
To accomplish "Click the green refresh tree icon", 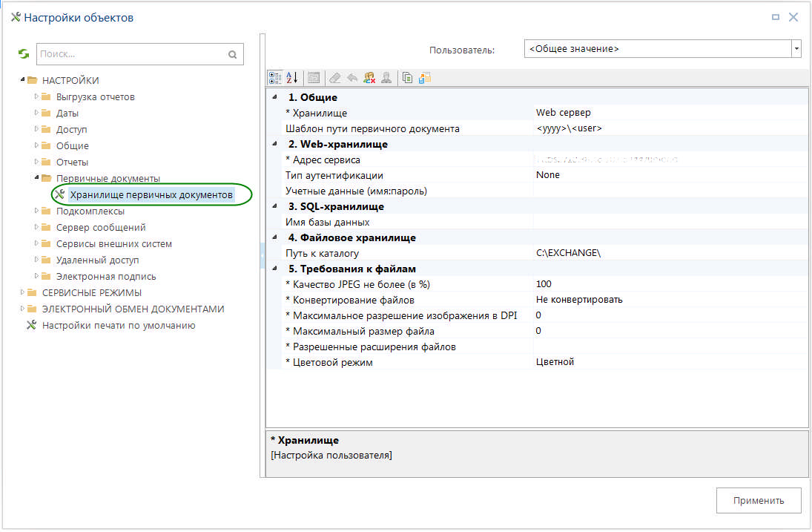I will point(24,54).
